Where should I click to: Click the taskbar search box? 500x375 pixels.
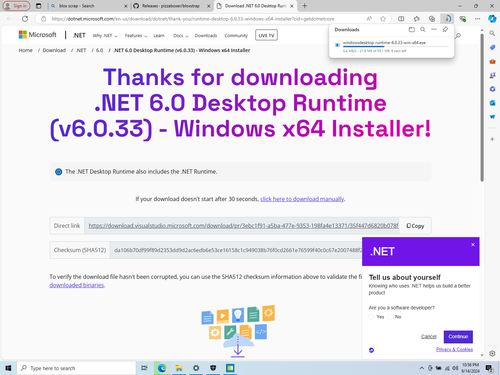coord(76,368)
